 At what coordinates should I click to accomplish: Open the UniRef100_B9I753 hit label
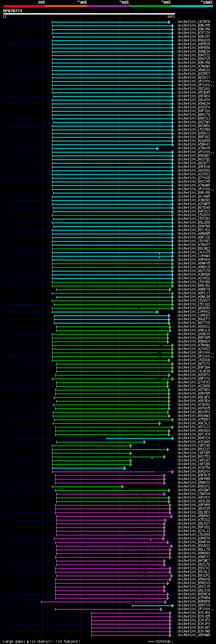coord(194,457)
